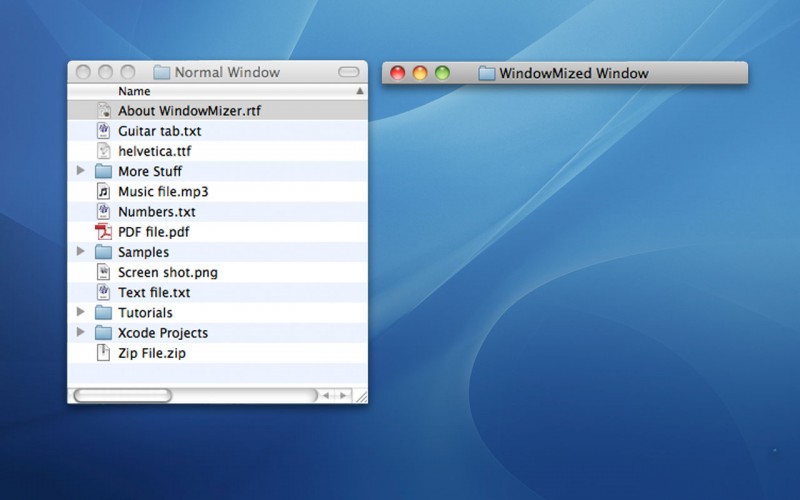This screenshot has height=500, width=800.
Task: Click the Tutorials folder icon
Action: [x=104, y=312]
